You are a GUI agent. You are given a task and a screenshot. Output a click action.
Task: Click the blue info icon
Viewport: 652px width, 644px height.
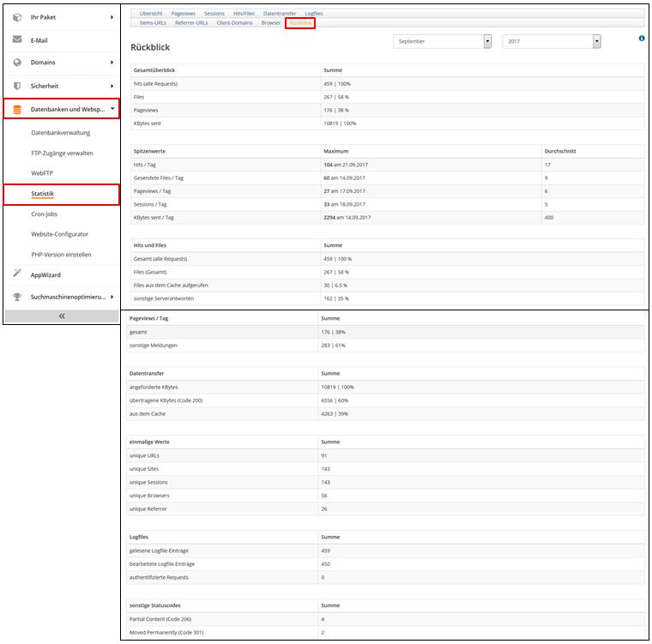(x=642, y=38)
